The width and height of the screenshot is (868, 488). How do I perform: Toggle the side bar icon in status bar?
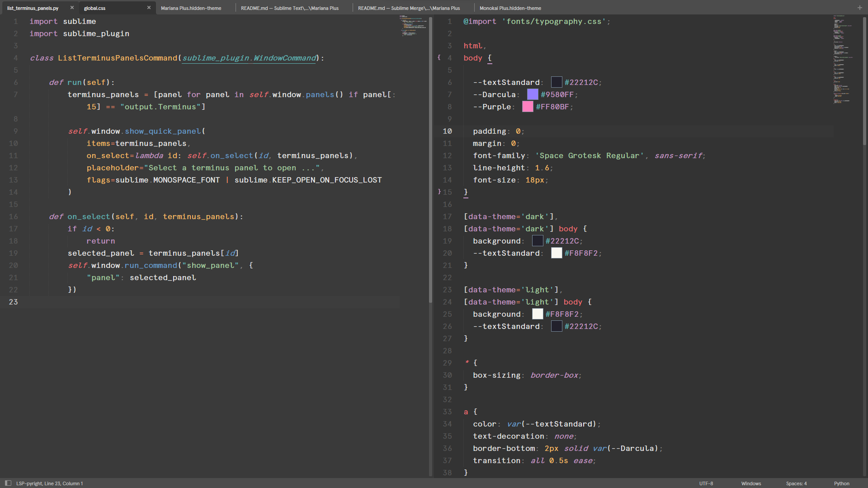pos(8,483)
